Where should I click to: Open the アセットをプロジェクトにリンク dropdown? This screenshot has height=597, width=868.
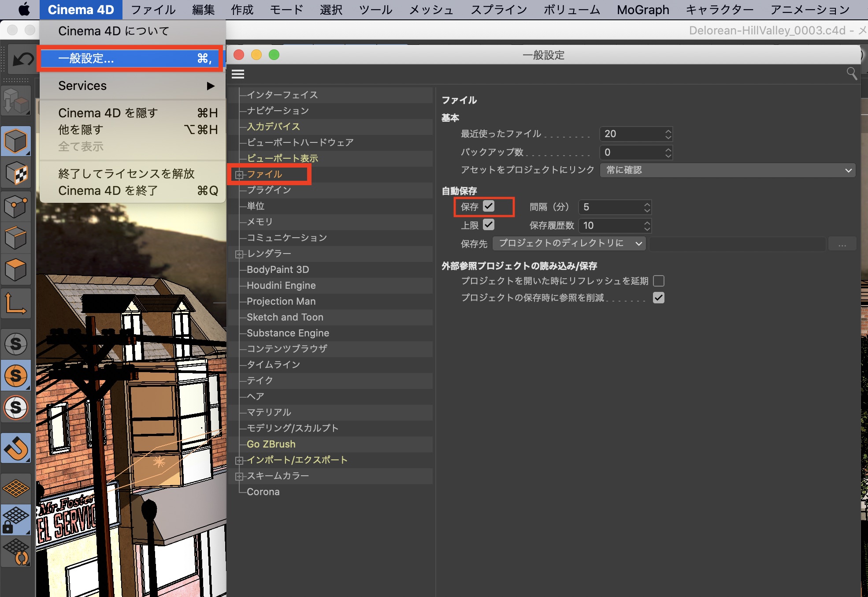(727, 170)
